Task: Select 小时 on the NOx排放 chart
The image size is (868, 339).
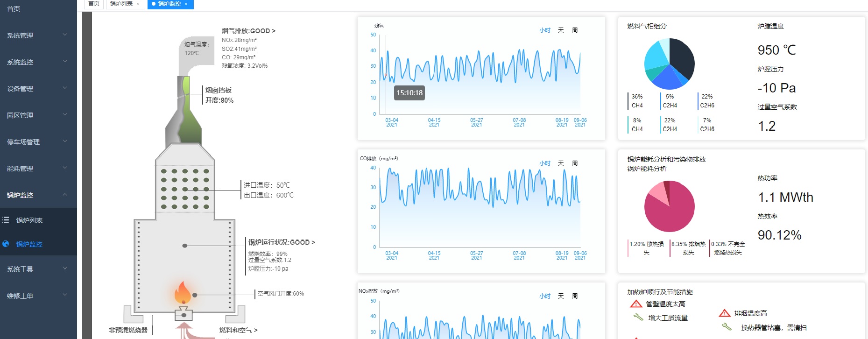Action: (544, 296)
